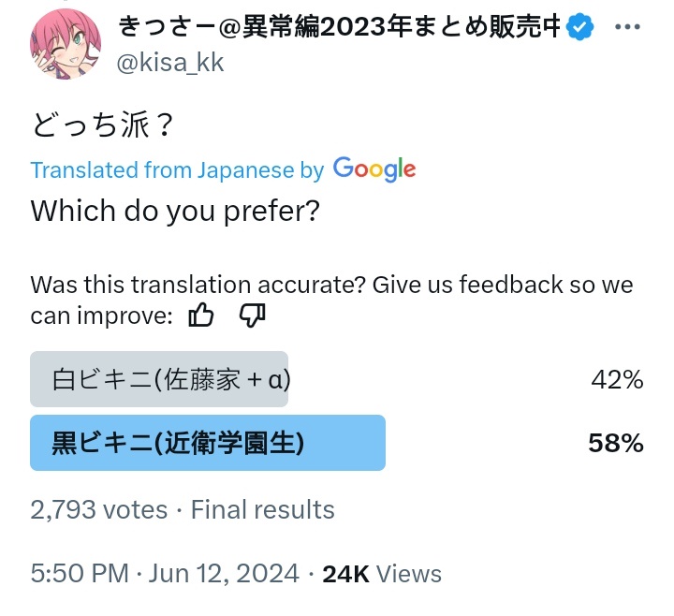This screenshot has height=616, width=674.
Task: Click Translated from Japanese by link
Action: click(x=177, y=169)
